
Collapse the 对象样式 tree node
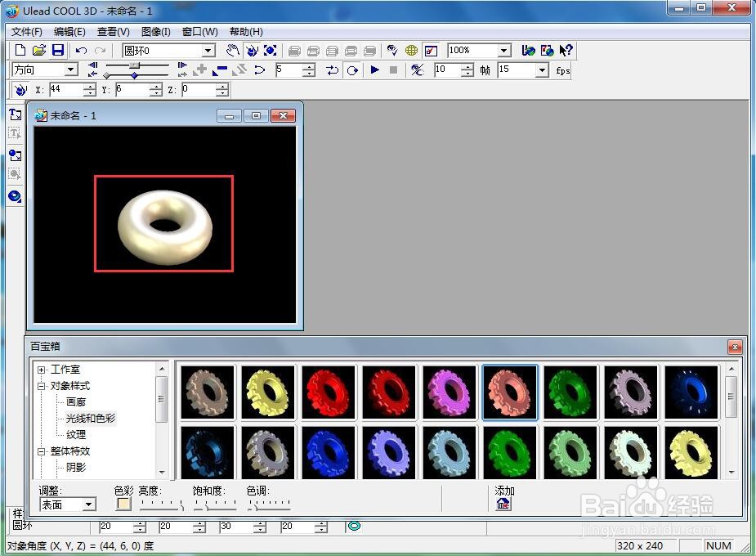coord(42,386)
